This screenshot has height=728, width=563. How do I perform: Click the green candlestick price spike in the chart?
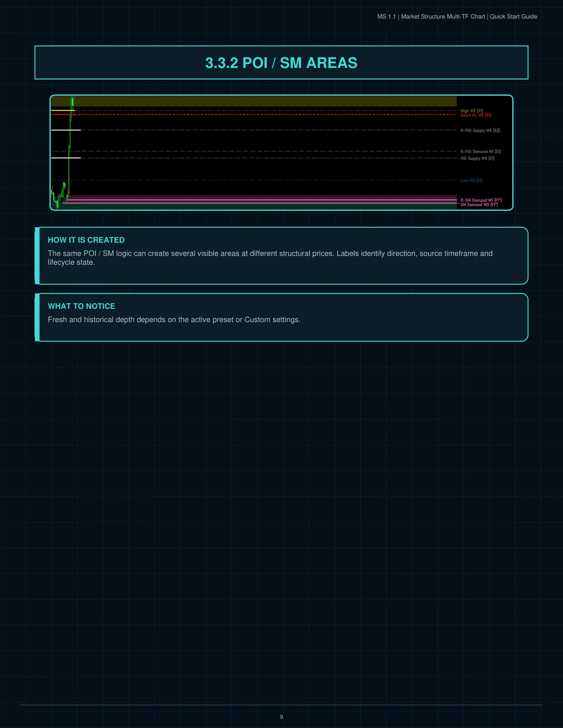point(71,146)
